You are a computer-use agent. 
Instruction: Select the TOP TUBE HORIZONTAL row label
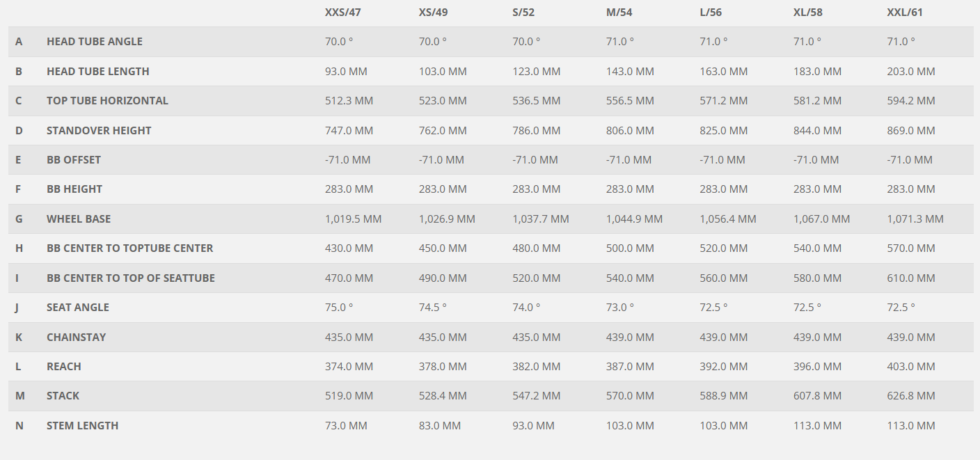pos(107,101)
